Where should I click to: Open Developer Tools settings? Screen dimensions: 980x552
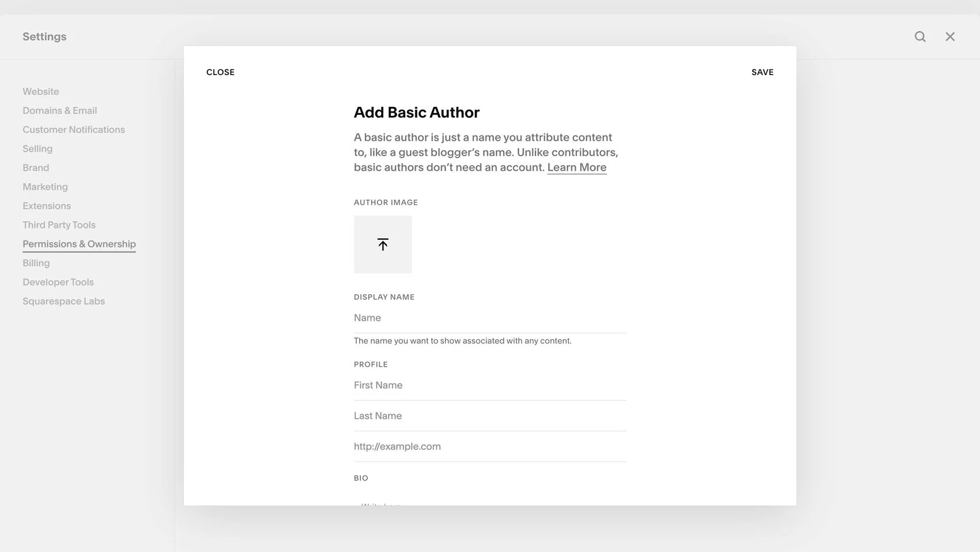tap(58, 282)
